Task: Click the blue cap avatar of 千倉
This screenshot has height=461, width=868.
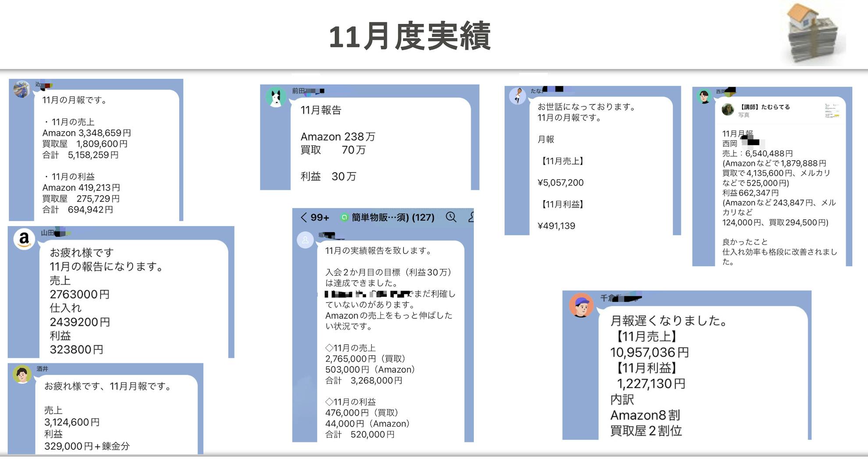Action: point(581,305)
